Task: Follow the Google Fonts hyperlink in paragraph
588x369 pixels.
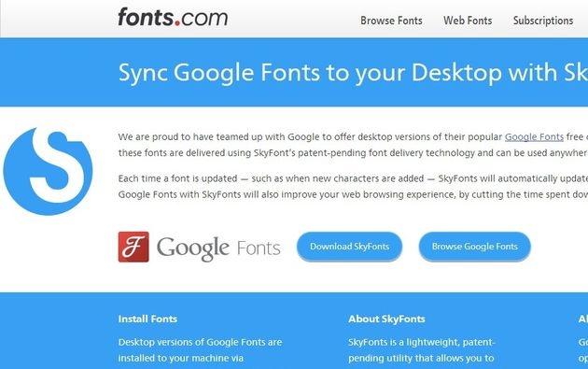Action: coord(534,137)
